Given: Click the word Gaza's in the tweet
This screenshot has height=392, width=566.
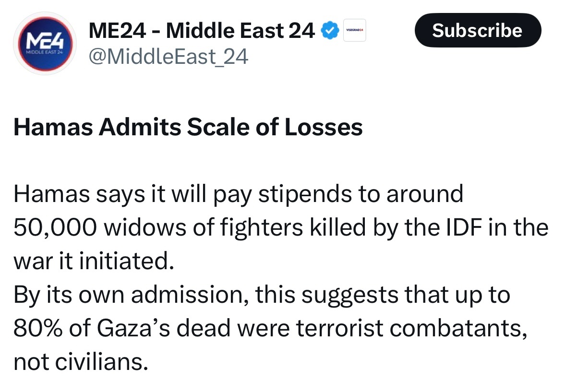Looking at the screenshot, I should tap(133, 329).
